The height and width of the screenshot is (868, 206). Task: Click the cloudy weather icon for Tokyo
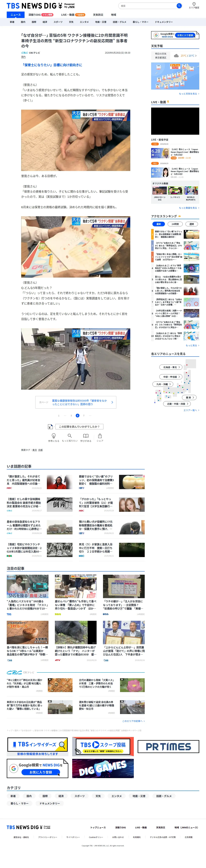176,56
